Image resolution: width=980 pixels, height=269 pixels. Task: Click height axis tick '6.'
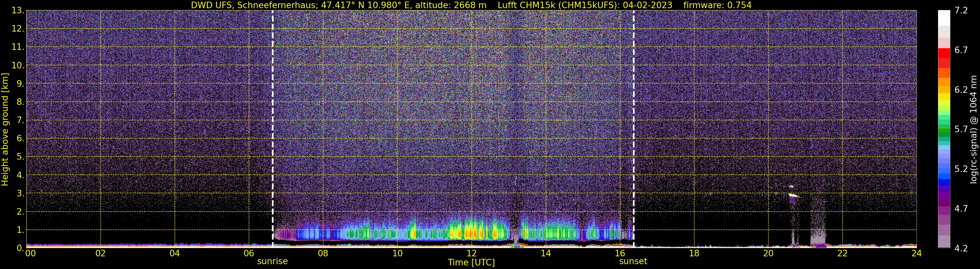click(20, 139)
